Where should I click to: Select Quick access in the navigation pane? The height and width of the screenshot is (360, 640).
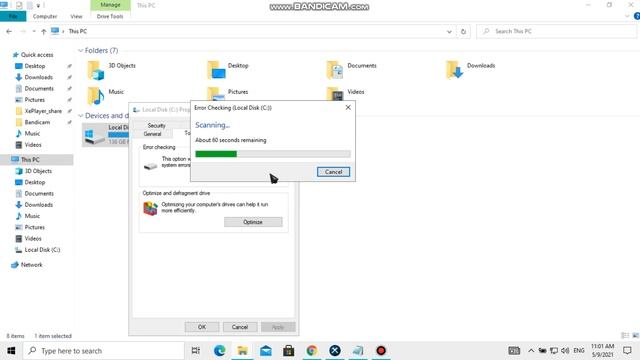(x=37, y=55)
